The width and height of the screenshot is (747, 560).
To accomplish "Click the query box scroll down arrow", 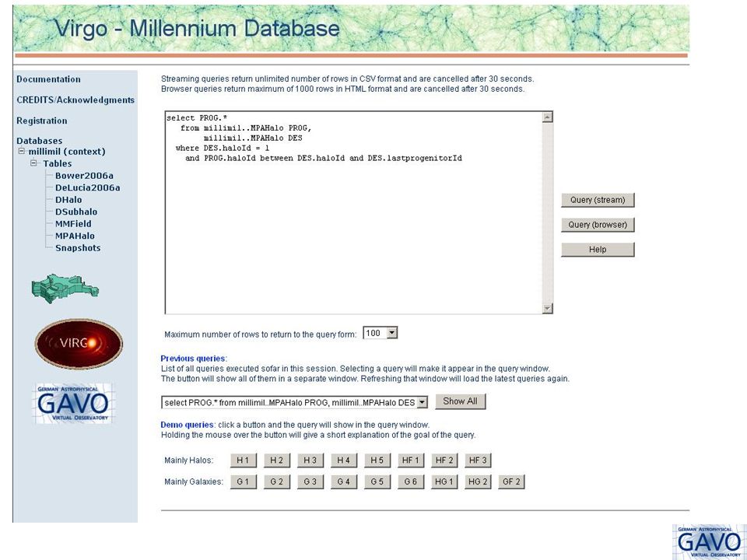I will point(547,308).
